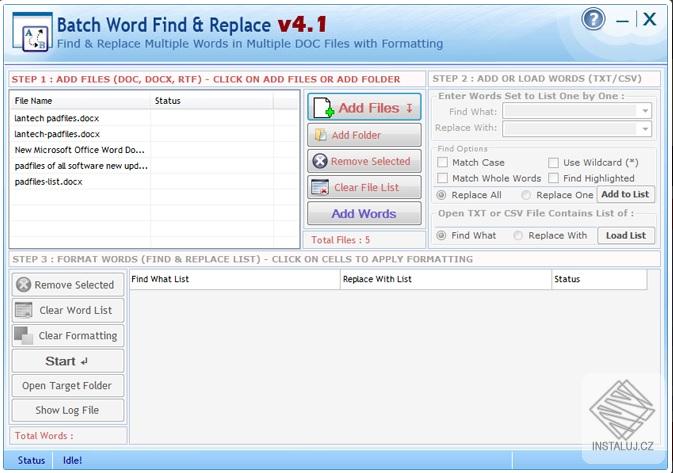Image resolution: width=673 pixels, height=473 pixels.
Task: Click the Batch Word app logo icon
Action: (33, 32)
